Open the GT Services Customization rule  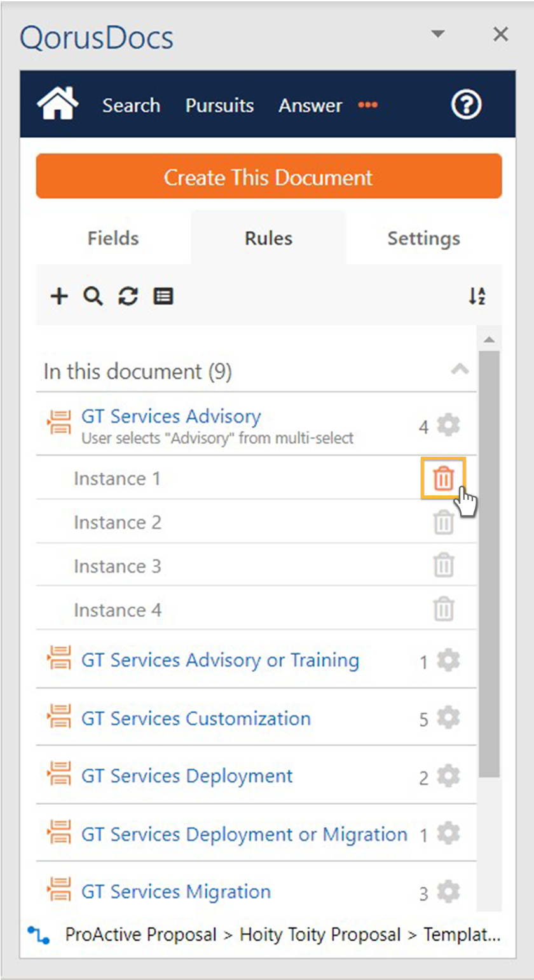click(x=196, y=718)
